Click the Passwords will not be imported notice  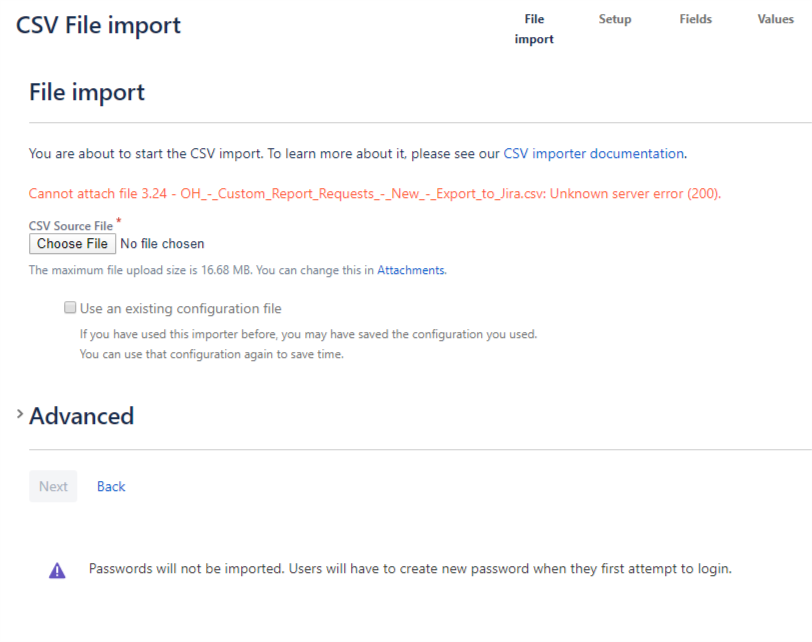(x=410, y=568)
